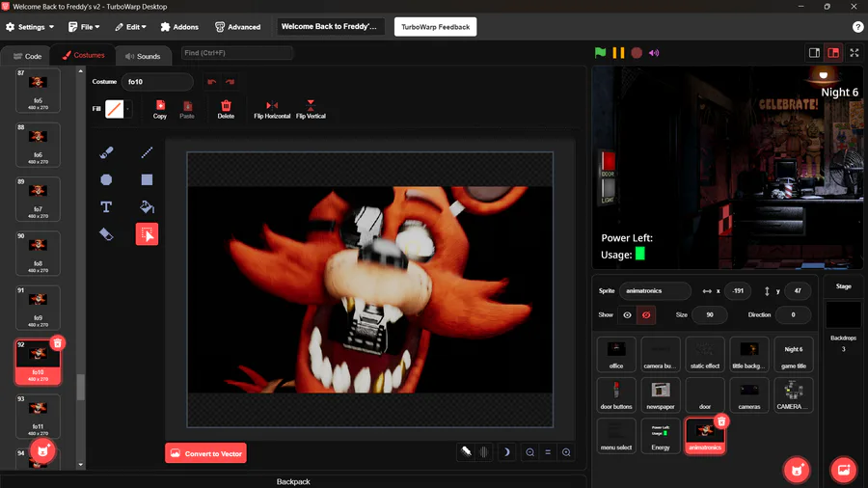Enter fullscreen stage mode

854,53
